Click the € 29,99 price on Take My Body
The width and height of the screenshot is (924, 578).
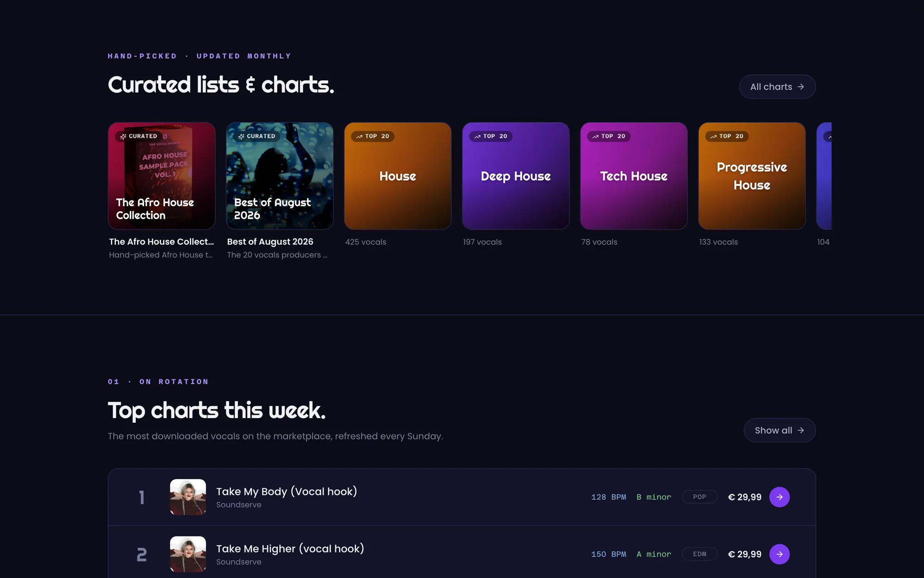point(745,497)
